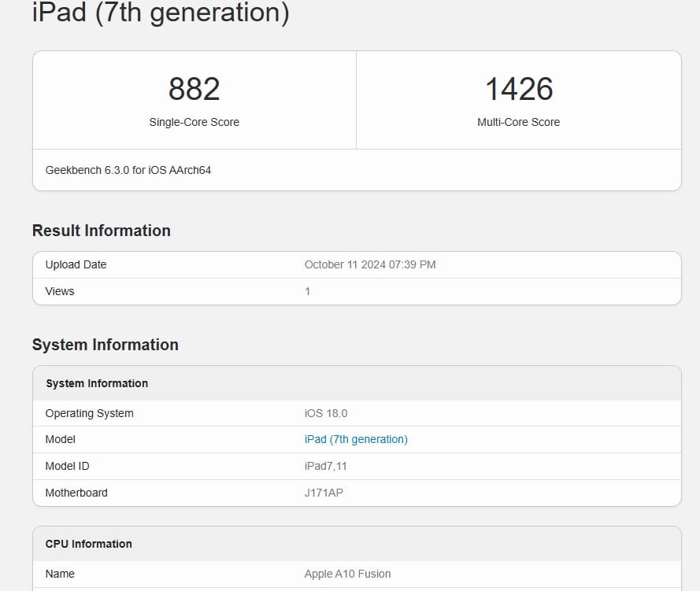Select the 882 single-core score value

[194, 89]
